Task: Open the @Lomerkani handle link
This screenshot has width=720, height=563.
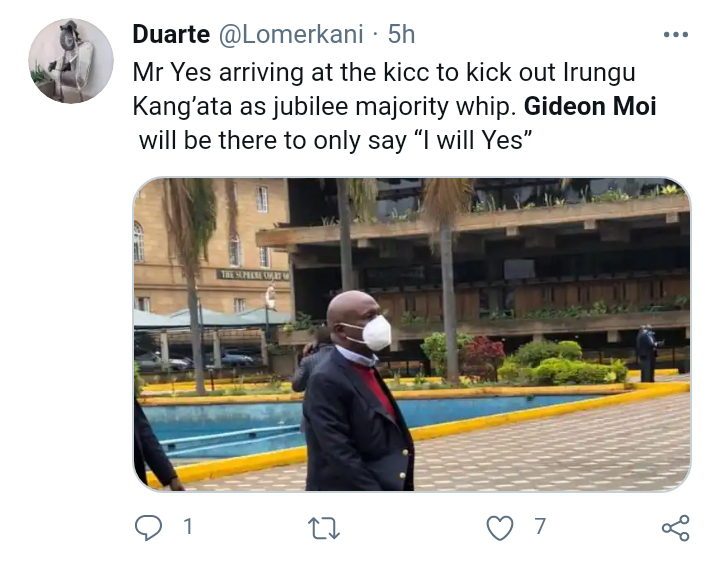Action: pos(291,34)
